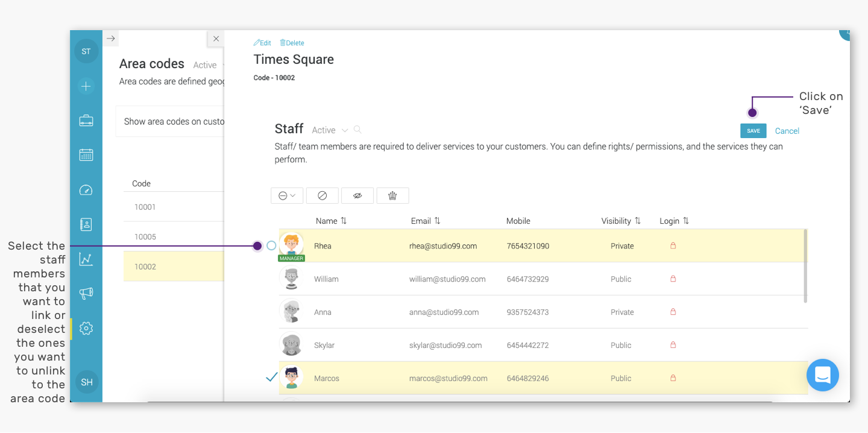This screenshot has width=868, height=433.
Task: Click the lock login icon in William's row
Action: point(673,279)
